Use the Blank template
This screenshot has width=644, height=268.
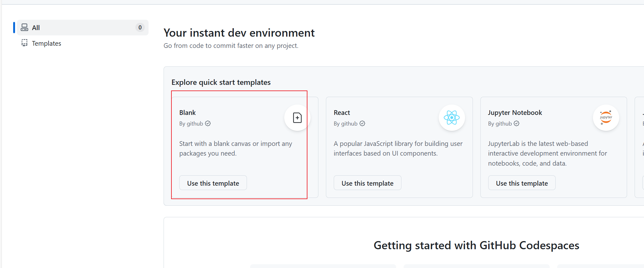tap(213, 183)
